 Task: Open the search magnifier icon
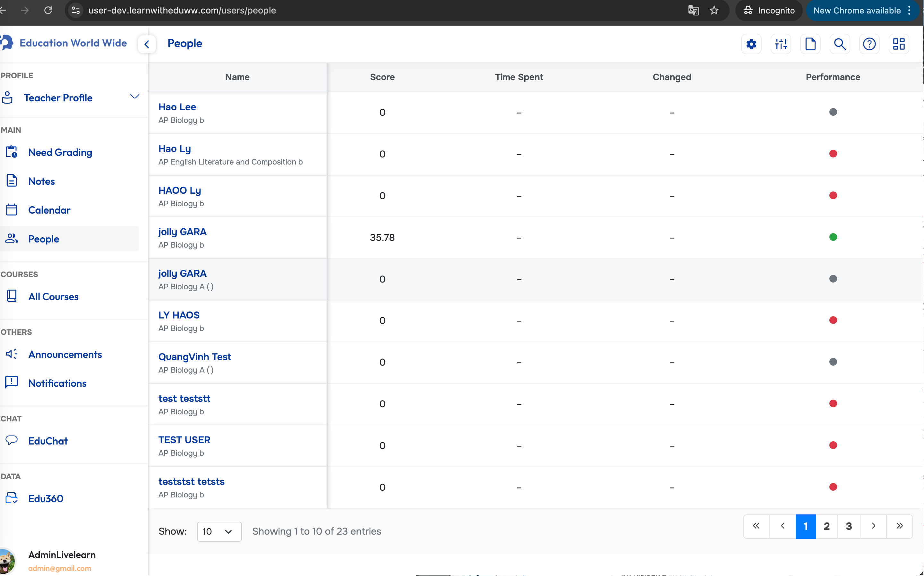pyautogui.click(x=840, y=44)
